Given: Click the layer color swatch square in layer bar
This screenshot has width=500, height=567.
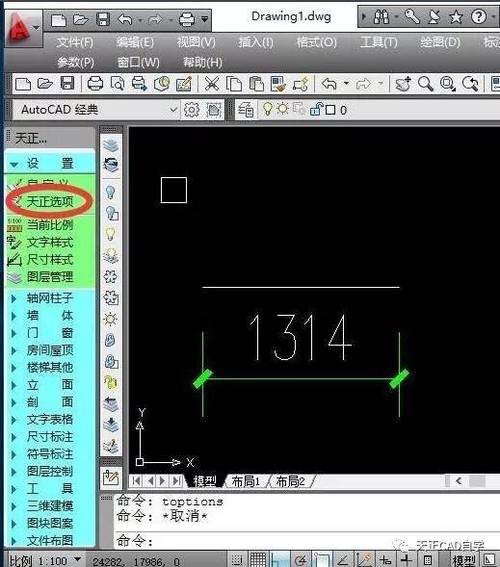Looking at the screenshot, I should click(x=330, y=110).
